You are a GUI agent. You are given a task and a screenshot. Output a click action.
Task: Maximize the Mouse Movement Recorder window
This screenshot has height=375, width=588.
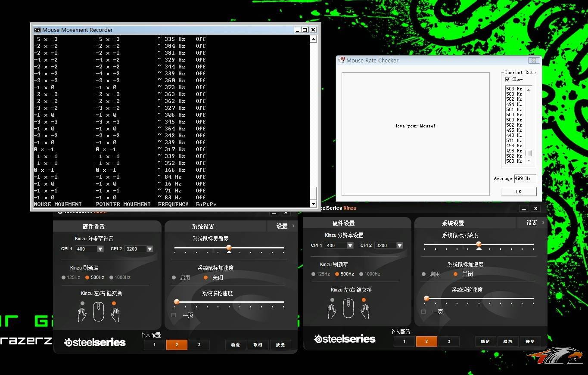tap(305, 30)
